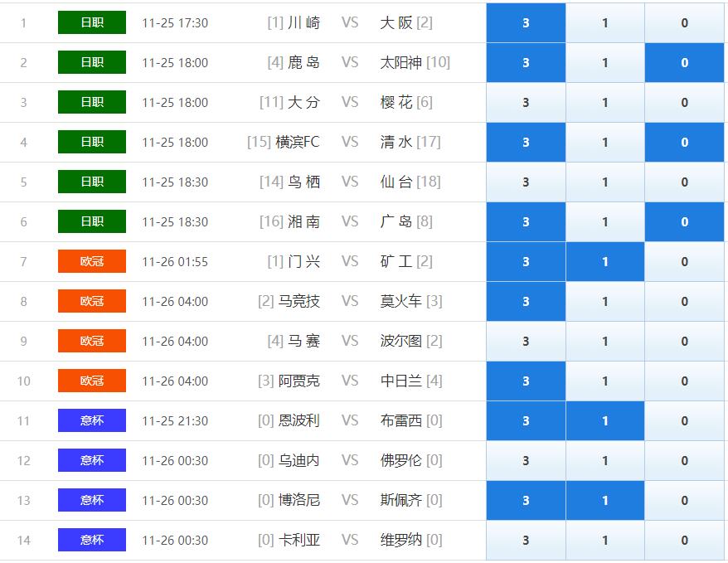This screenshot has width=728, height=563.
Task: Select 1 for 大分 vs 樱花
Action: point(605,103)
